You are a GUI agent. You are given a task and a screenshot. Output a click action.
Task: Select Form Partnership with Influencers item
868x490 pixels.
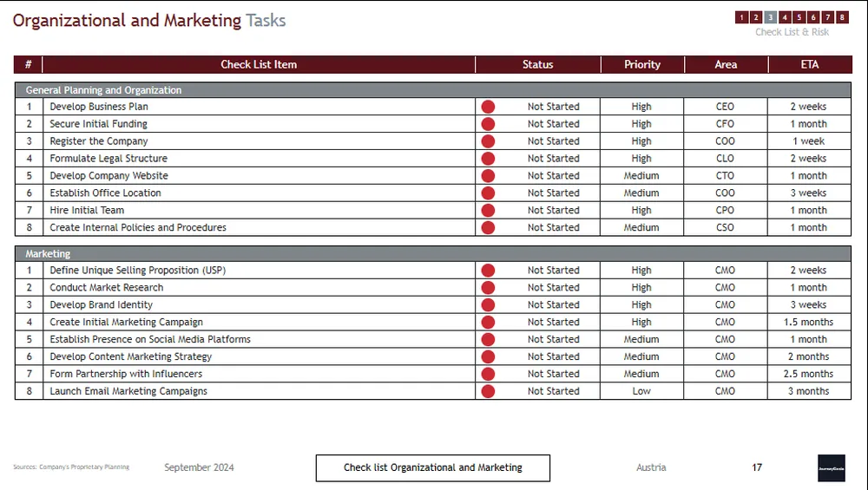(126, 374)
